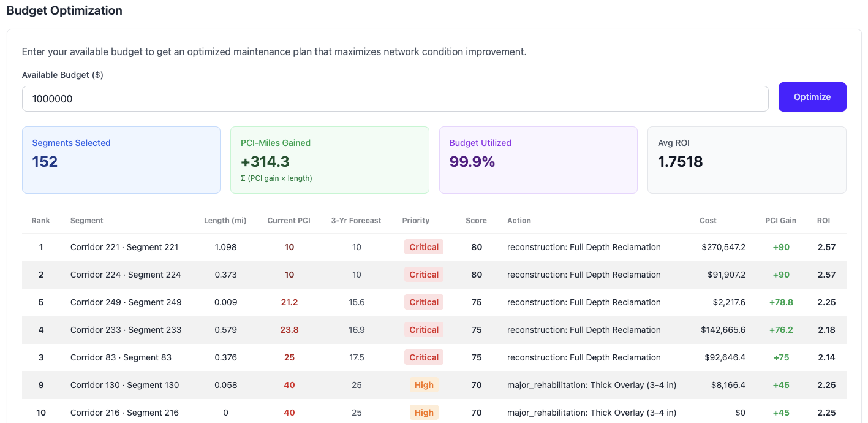
Task: Click cost value $270,547.2
Action: [723, 247]
